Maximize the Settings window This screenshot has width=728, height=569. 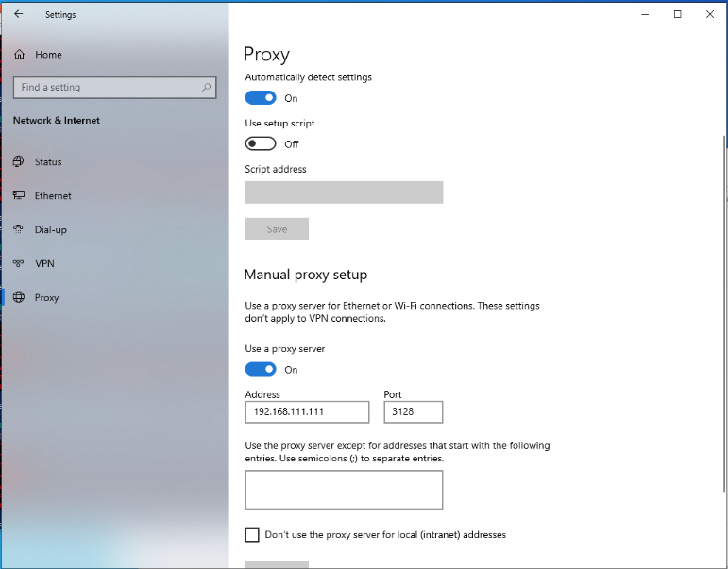(677, 14)
